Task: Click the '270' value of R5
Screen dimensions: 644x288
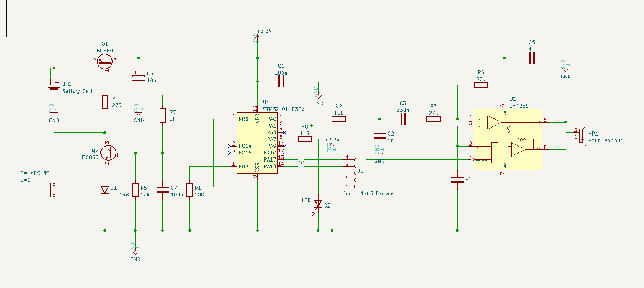Action: pos(117,105)
